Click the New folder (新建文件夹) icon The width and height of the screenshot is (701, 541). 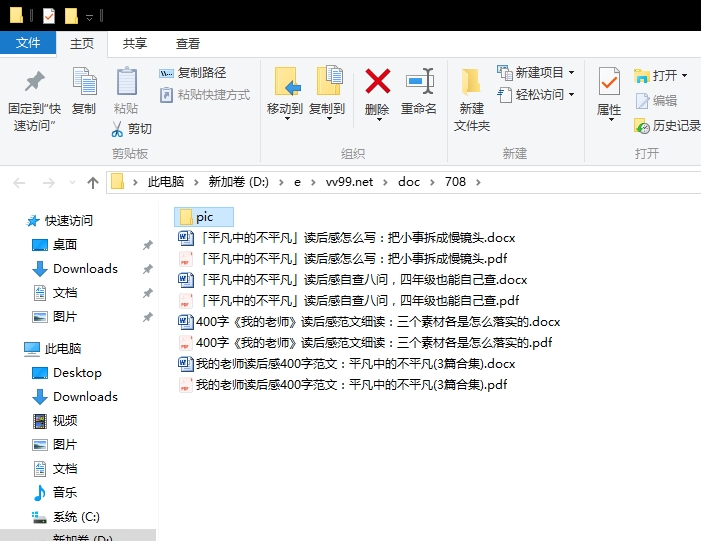pyautogui.click(x=471, y=81)
